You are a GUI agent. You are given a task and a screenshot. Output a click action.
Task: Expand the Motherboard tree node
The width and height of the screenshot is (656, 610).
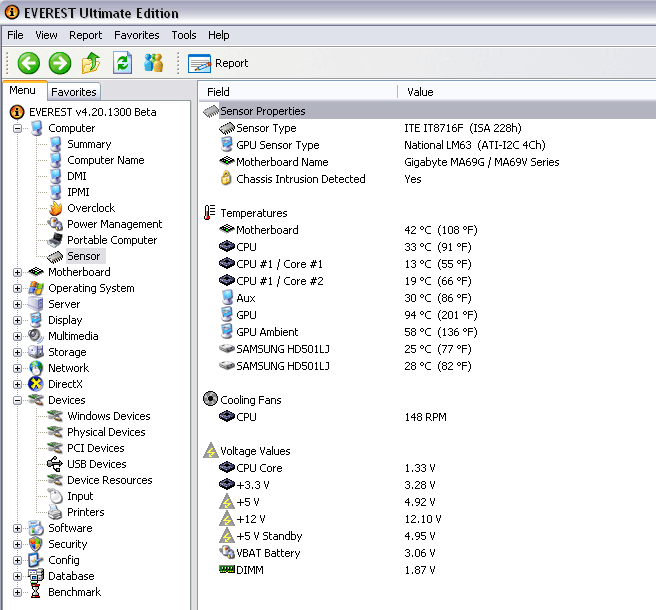[17, 272]
